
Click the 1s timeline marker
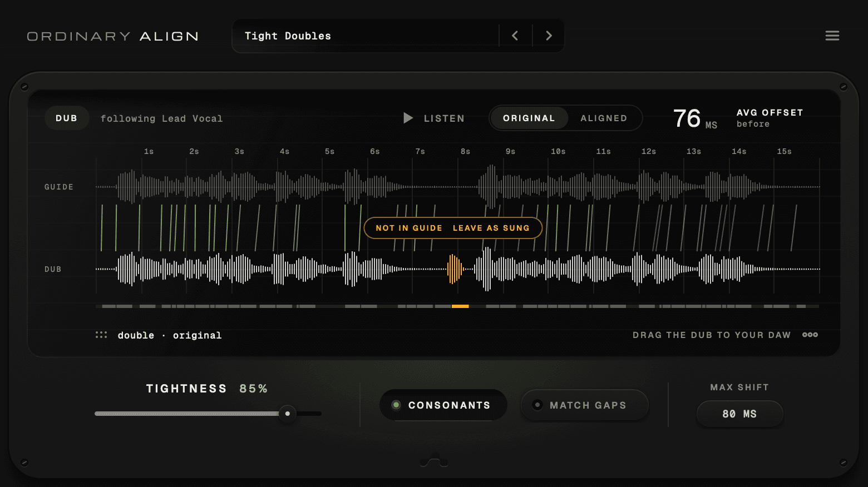click(x=149, y=151)
